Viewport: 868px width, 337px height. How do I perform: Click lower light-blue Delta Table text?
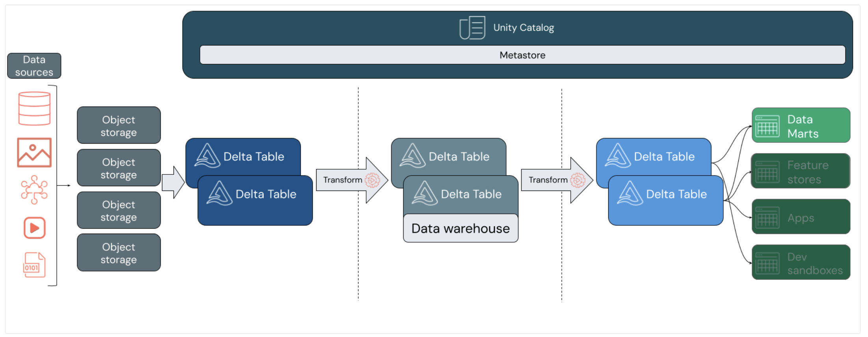[677, 194]
